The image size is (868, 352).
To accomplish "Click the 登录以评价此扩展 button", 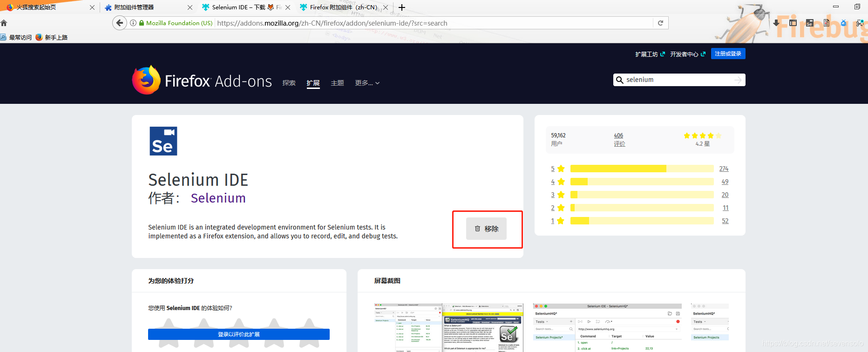I will pyautogui.click(x=238, y=334).
